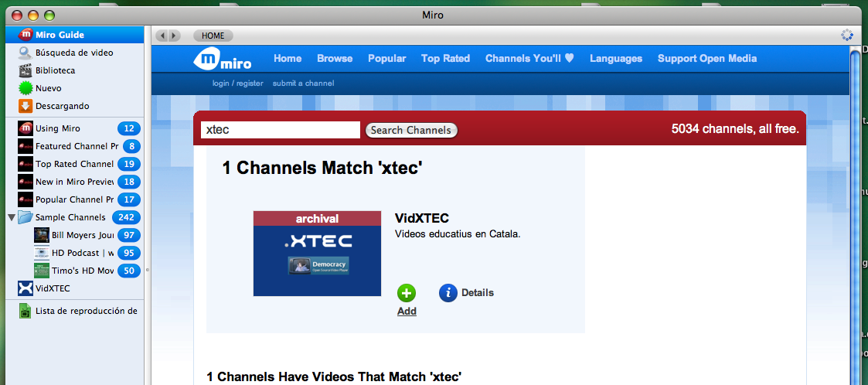Click the 97 badge on Bill Moyers

[129, 235]
